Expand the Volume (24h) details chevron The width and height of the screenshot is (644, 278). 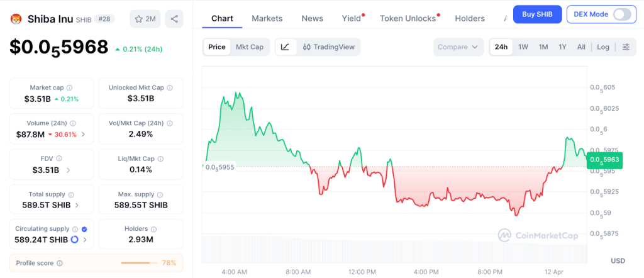tap(84, 135)
